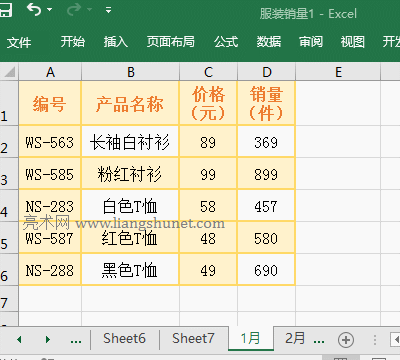Switch to the Sheet6 worksheet tab
Image resolution: width=400 pixels, height=360 pixels.
(124, 339)
